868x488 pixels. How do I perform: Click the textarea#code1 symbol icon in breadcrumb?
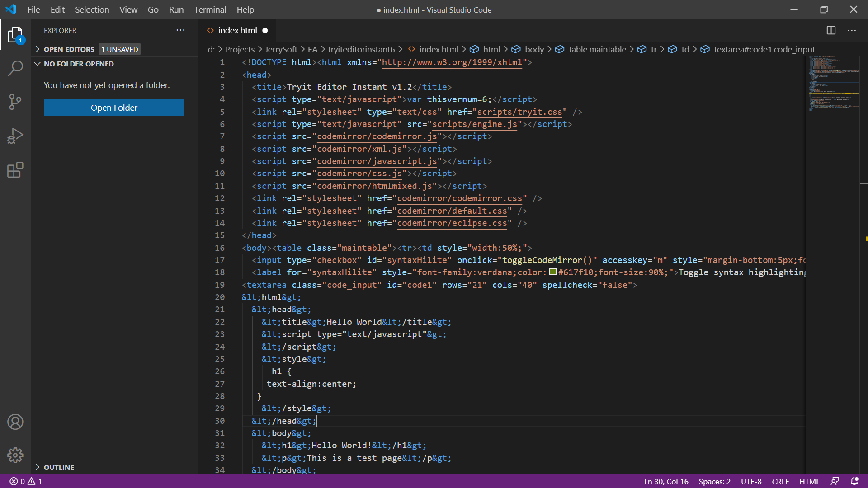point(705,49)
